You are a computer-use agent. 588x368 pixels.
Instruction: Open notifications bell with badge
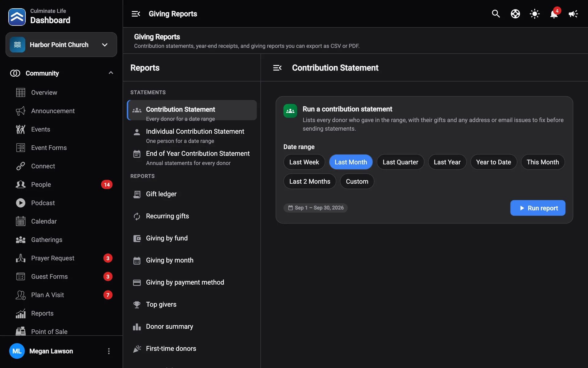coord(554,14)
